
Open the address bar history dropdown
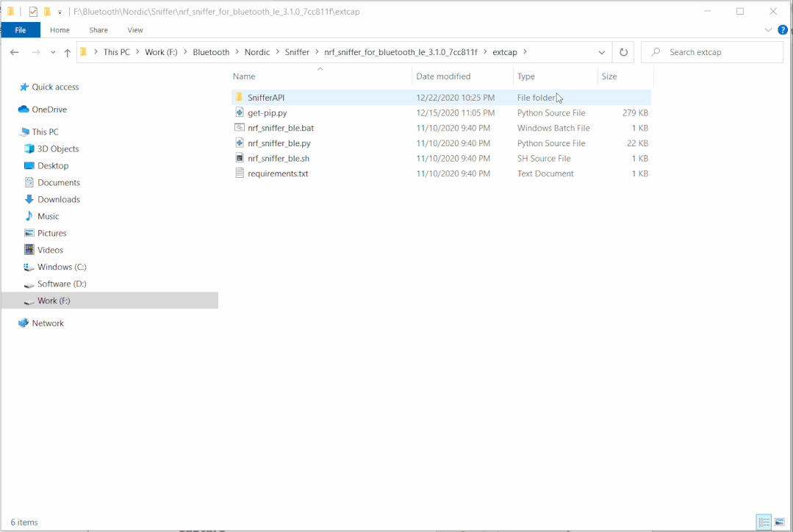[x=601, y=52]
